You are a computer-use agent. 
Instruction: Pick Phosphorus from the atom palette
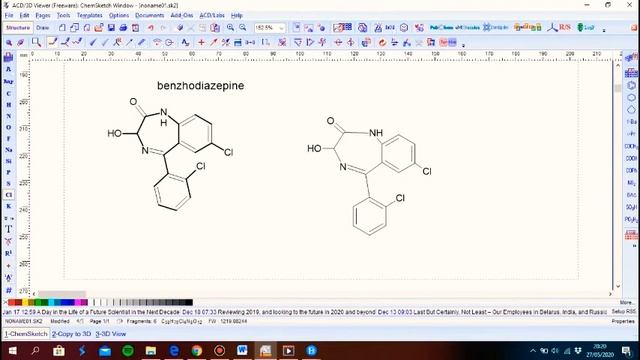[9, 172]
